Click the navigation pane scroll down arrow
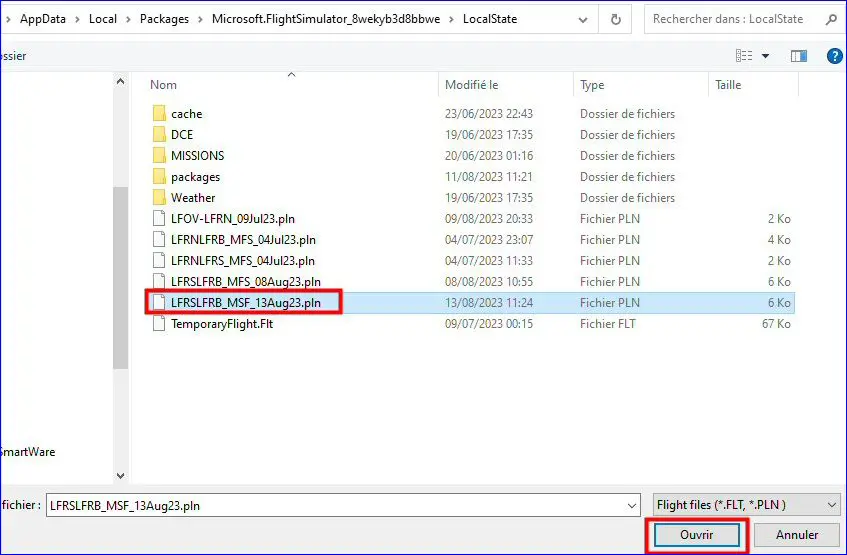The height and width of the screenshot is (555, 847). click(120, 476)
